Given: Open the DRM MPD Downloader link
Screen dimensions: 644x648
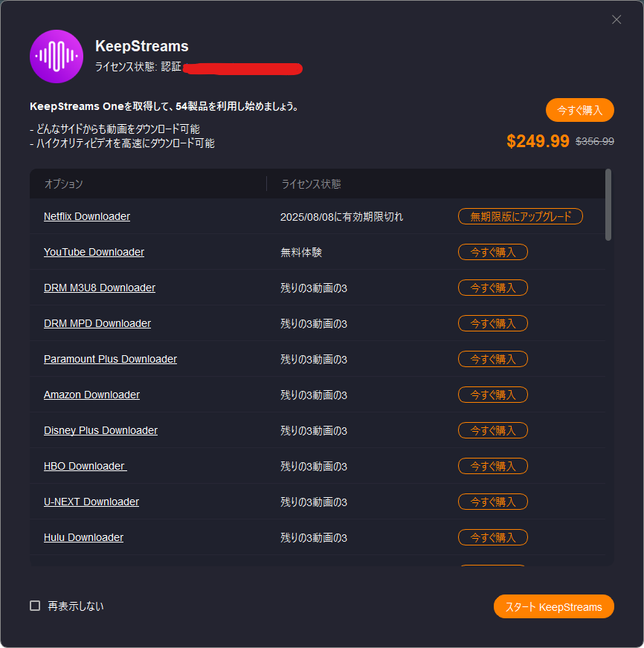Looking at the screenshot, I should 97,323.
